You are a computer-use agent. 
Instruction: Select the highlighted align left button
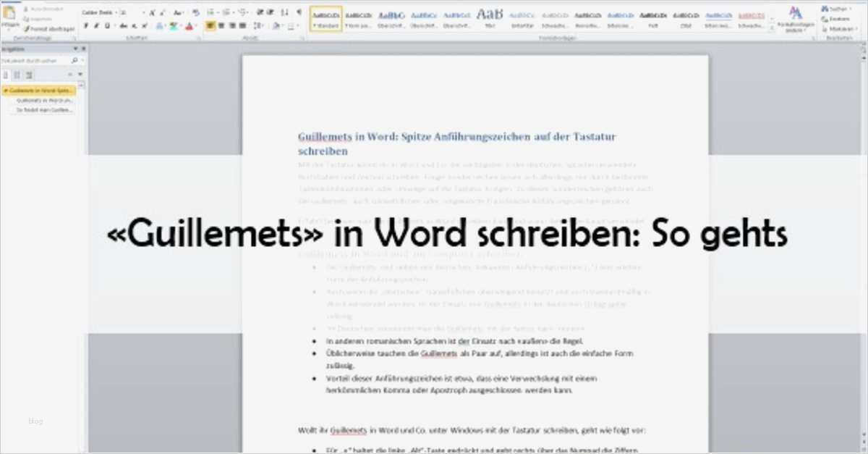coord(210,26)
